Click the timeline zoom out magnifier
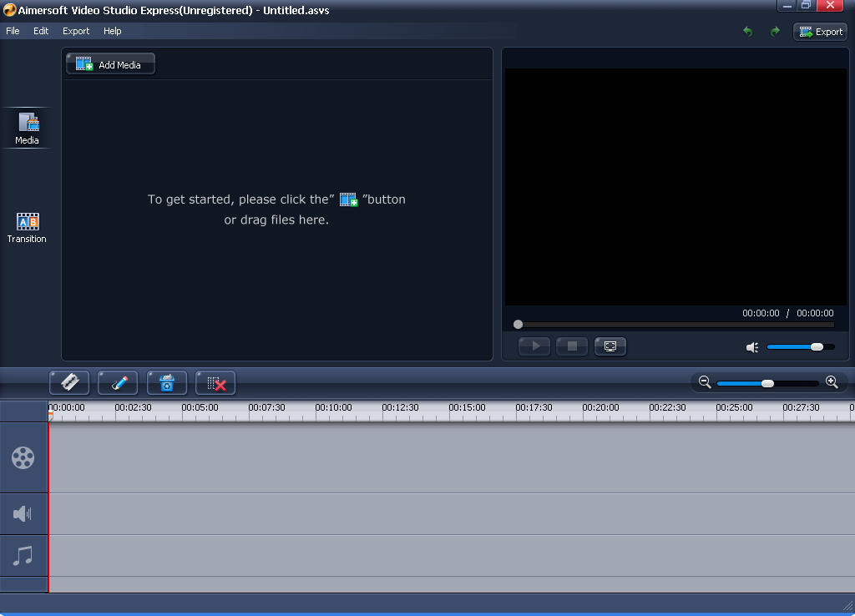 (x=705, y=382)
